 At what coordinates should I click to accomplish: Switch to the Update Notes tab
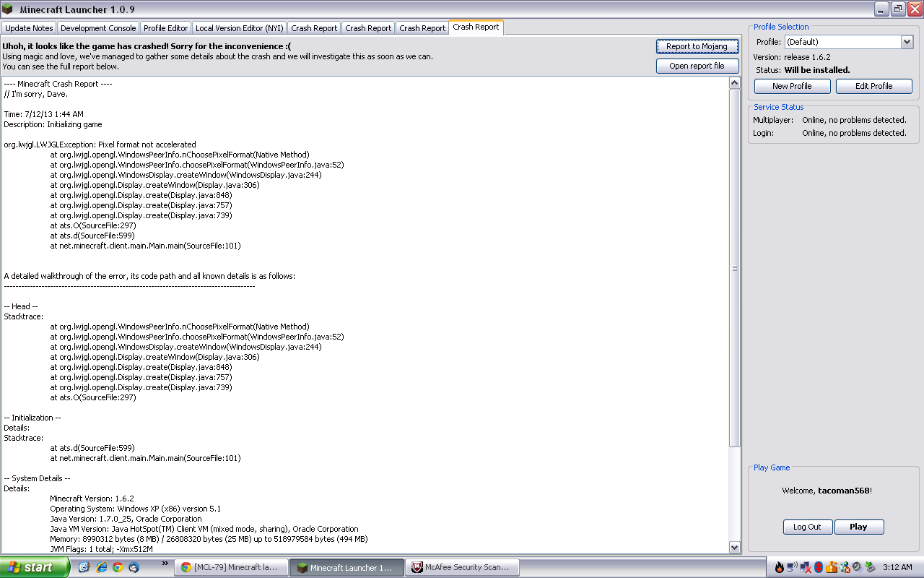(29, 28)
